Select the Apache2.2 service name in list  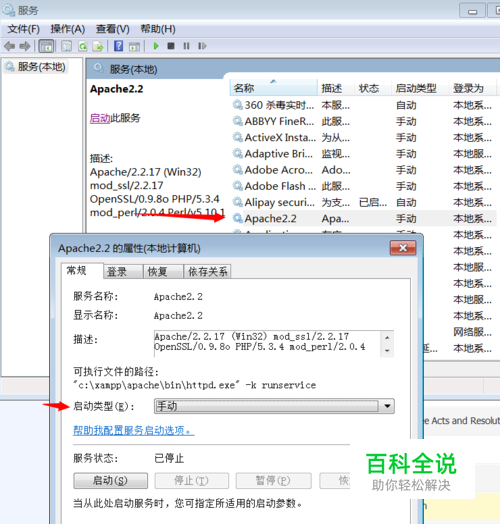pyautogui.click(x=270, y=218)
